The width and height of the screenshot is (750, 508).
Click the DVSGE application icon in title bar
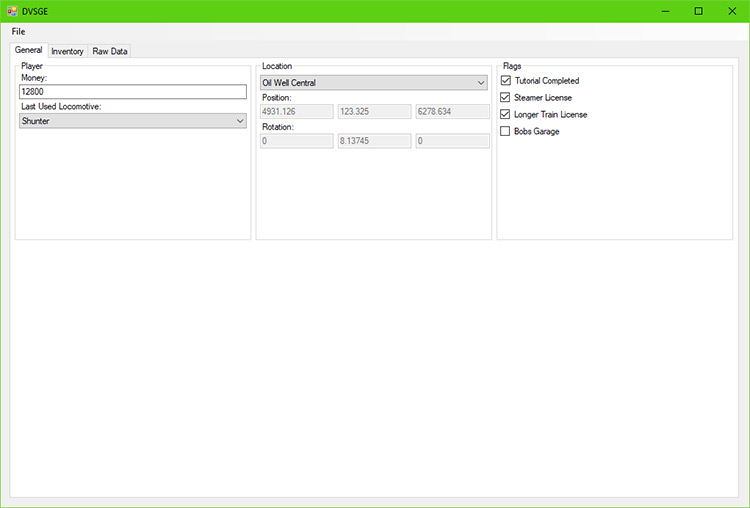pyautogui.click(x=12, y=11)
